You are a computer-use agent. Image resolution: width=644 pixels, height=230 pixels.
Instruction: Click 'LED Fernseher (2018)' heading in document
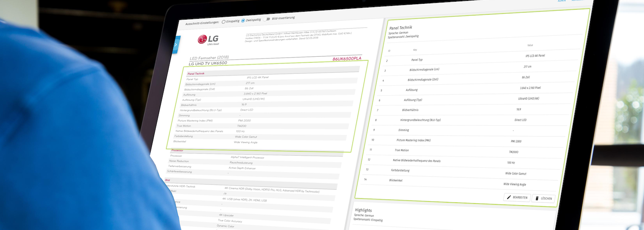pyautogui.click(x=210, y=58)
